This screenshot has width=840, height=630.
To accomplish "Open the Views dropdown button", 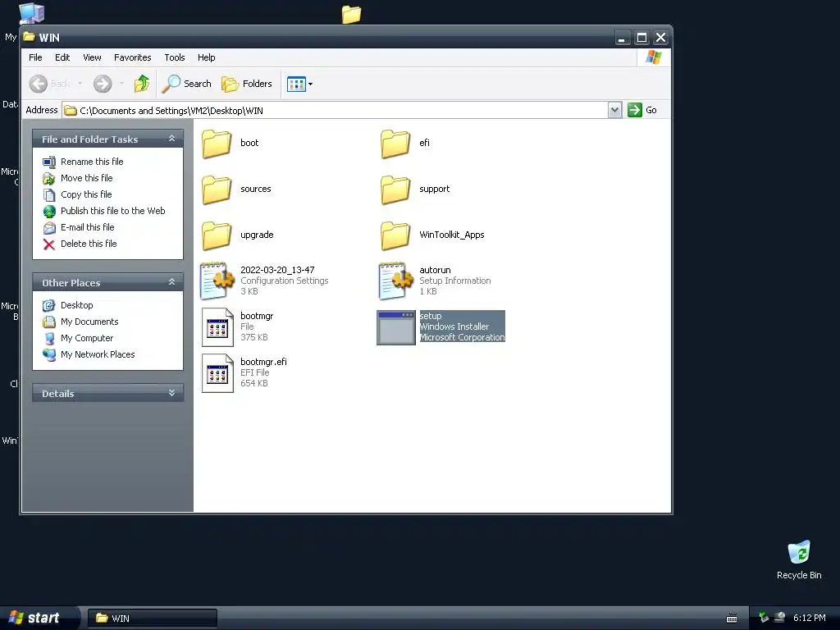I will tap(299, 84).
